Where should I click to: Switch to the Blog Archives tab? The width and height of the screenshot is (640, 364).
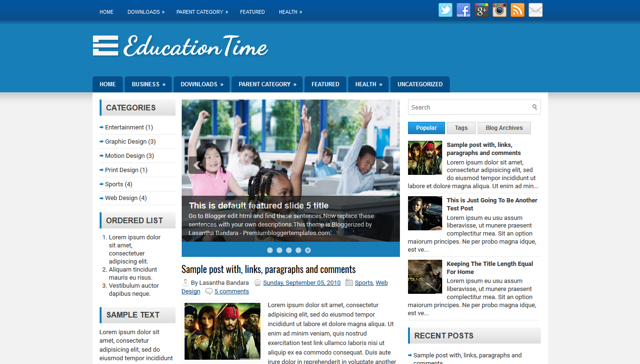(504, 128)
